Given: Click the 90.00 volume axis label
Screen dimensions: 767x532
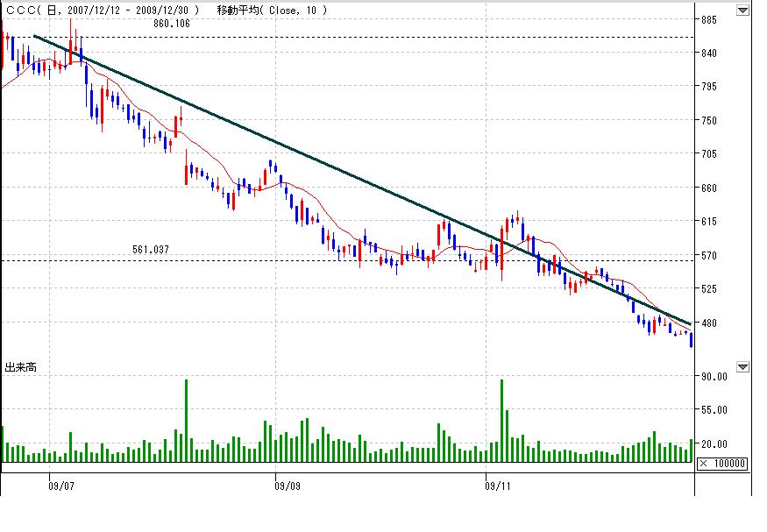Looking at the screenshot, I should [x=714, y=377].
